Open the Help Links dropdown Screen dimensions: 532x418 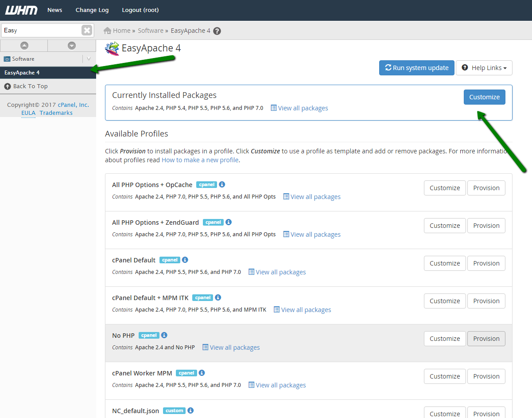click(484, 68)
